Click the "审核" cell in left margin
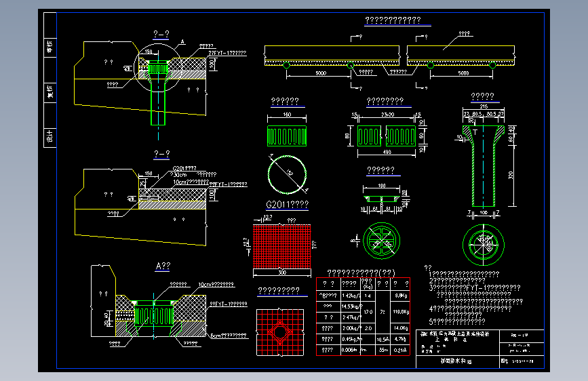Viewport: 588px width, 381px height. tap(50, 47)
